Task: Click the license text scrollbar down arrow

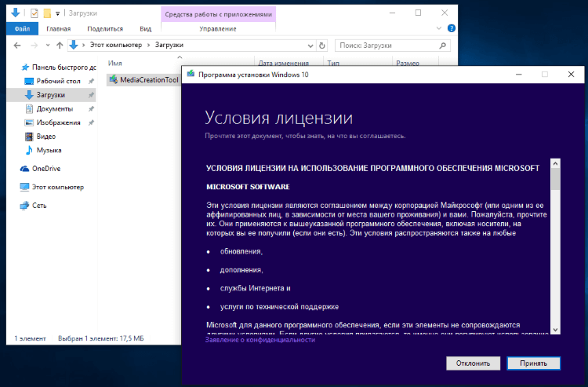Action: (x=555, y=330)
